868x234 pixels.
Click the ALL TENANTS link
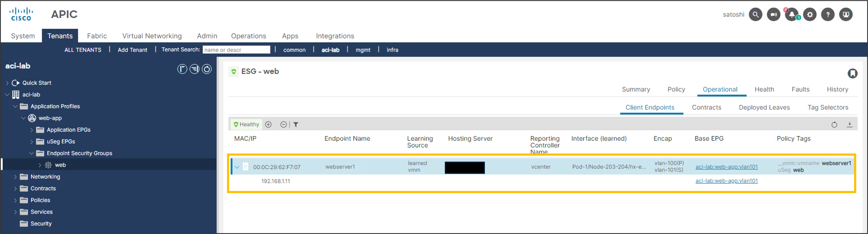[x=83, y=50]
